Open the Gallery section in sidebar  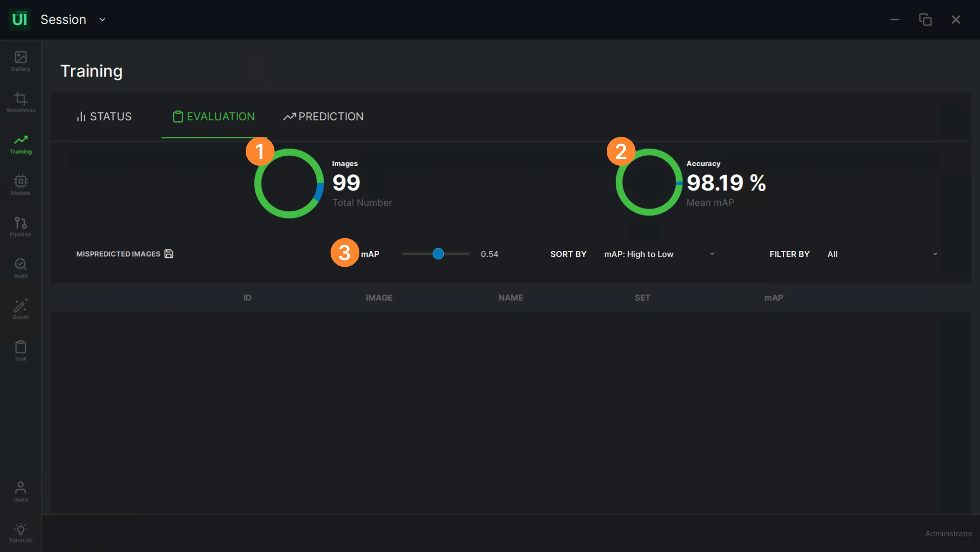pos(20,62)
